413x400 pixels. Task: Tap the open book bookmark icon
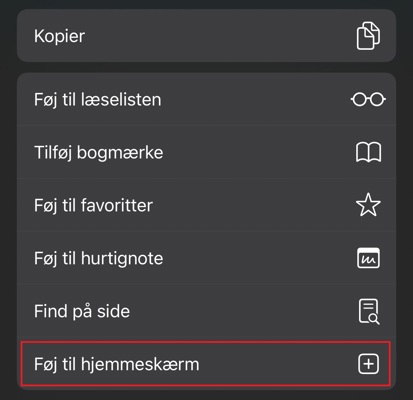click(368, 152)
